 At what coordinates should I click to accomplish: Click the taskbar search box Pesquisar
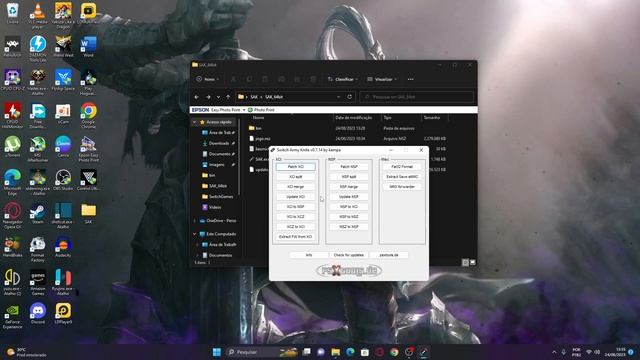coord(262,352)
